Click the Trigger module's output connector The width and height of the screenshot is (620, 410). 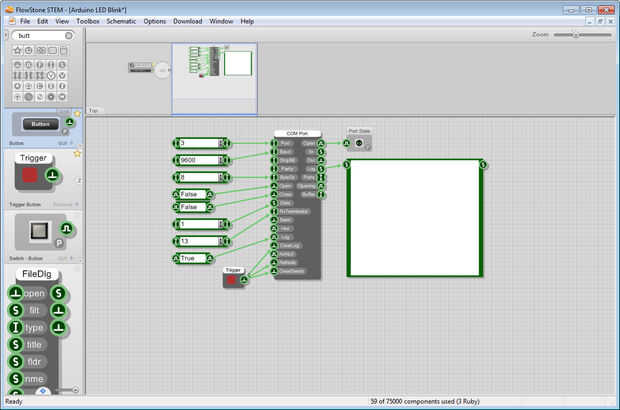(244, 280)
